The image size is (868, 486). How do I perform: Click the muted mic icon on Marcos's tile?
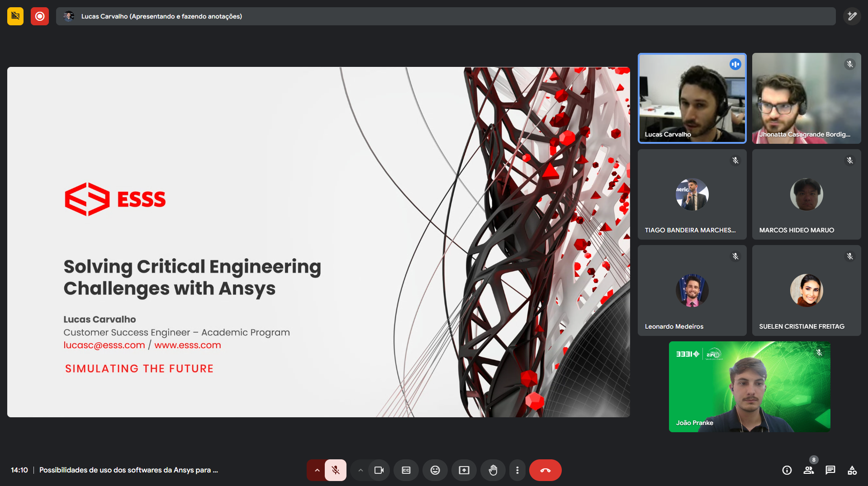pyautogui.click(x=850, y=160)
